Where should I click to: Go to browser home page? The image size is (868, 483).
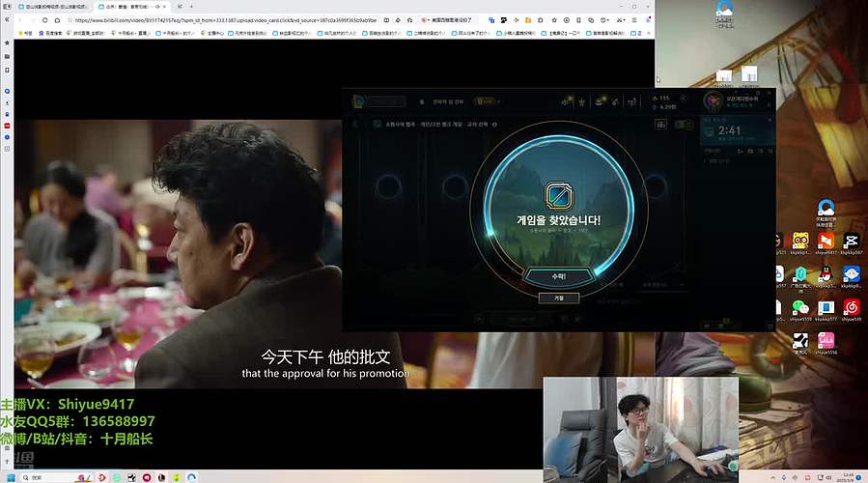[57, 20]
